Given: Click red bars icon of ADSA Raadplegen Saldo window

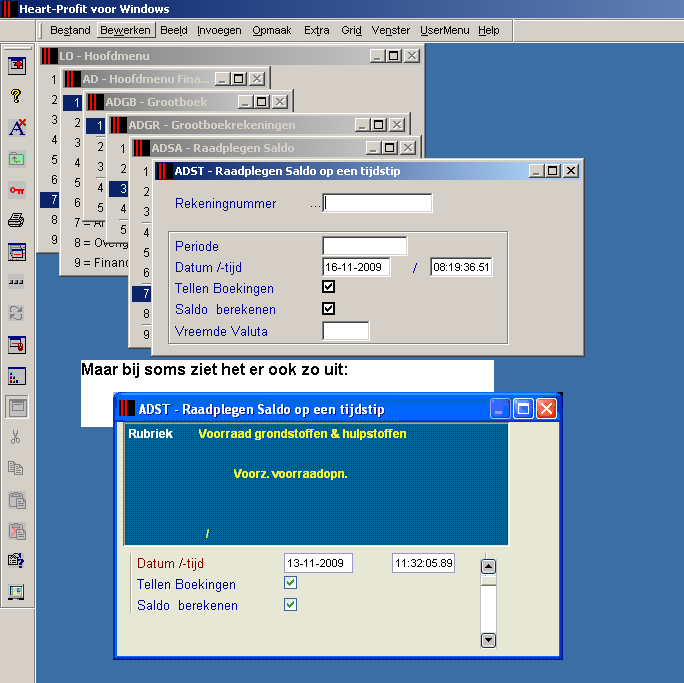Looking at the screenshot, I should click(141, 148).
